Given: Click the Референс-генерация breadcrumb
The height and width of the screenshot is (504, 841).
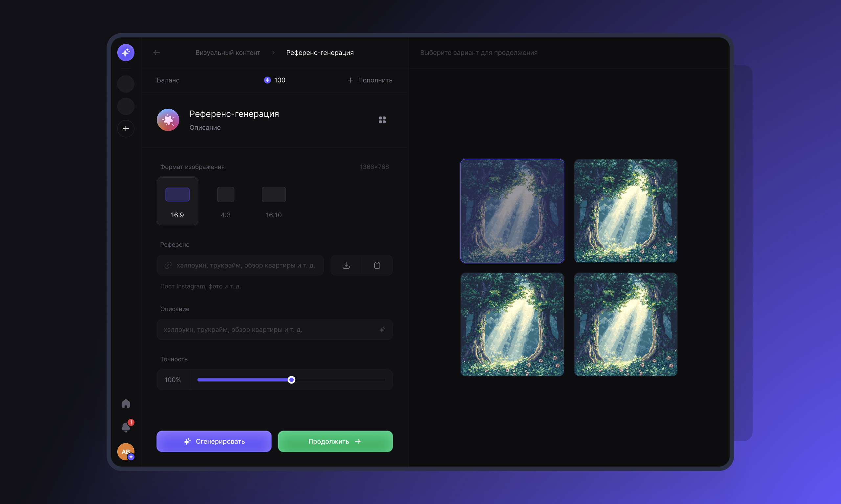Looking at the screenshot, I should point(320,53).
